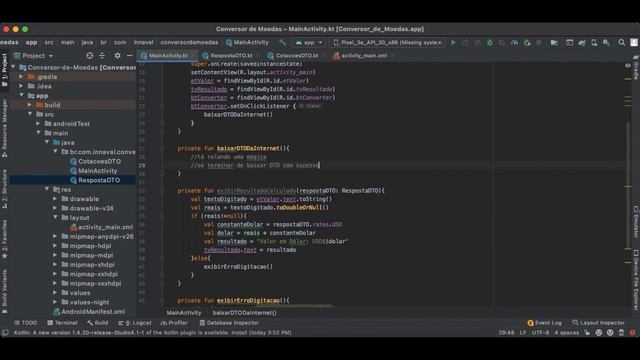Viewport: 640px width, 360px height.
Task: Click the inspections eye icon in the editor's top-right corner
Action: click(x=628, y=65)
